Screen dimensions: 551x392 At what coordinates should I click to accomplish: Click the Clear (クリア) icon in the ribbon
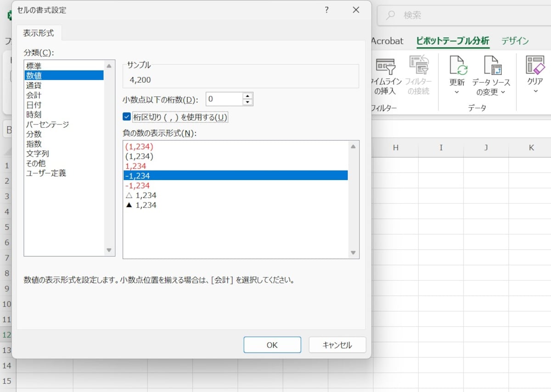click(x=535, y=66)
